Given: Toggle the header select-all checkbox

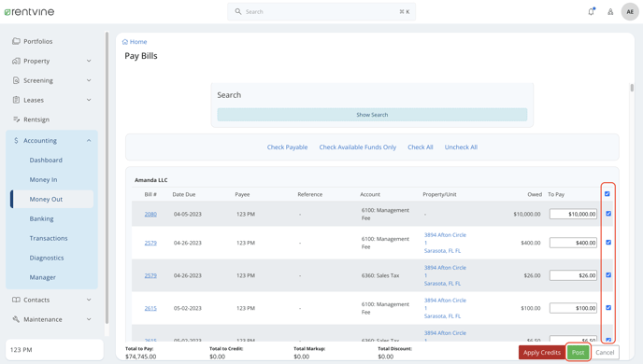Looking at the screenshot, I should (607, 194).
